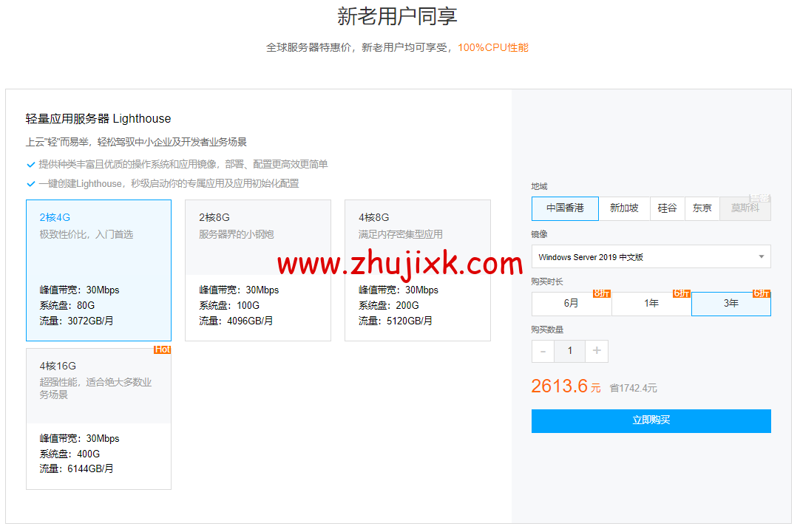Decrease quantity with the minus stepper

[543, 351]
